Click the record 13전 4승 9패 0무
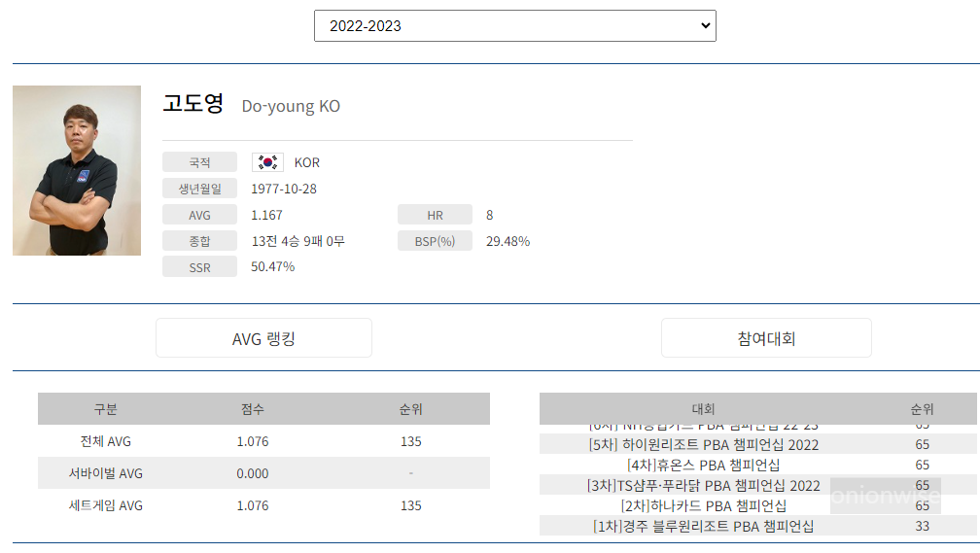The height and width of the screenshot is (553, 980). point(297,241)
